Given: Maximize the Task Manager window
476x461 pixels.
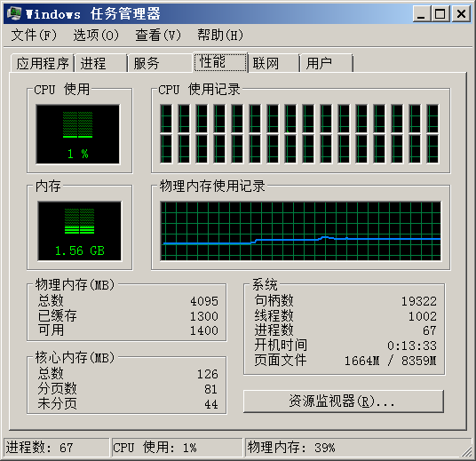Looking at the screenshot, I should tap(440, 14).
